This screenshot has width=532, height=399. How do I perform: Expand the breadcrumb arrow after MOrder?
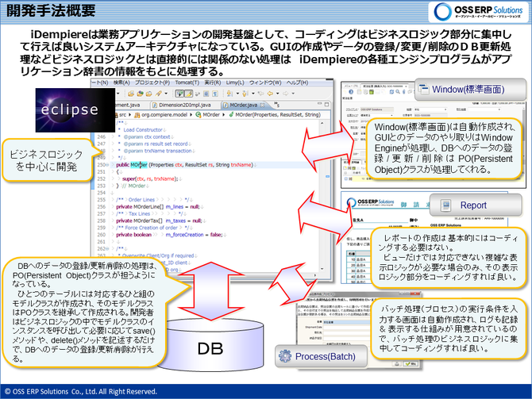224,115
